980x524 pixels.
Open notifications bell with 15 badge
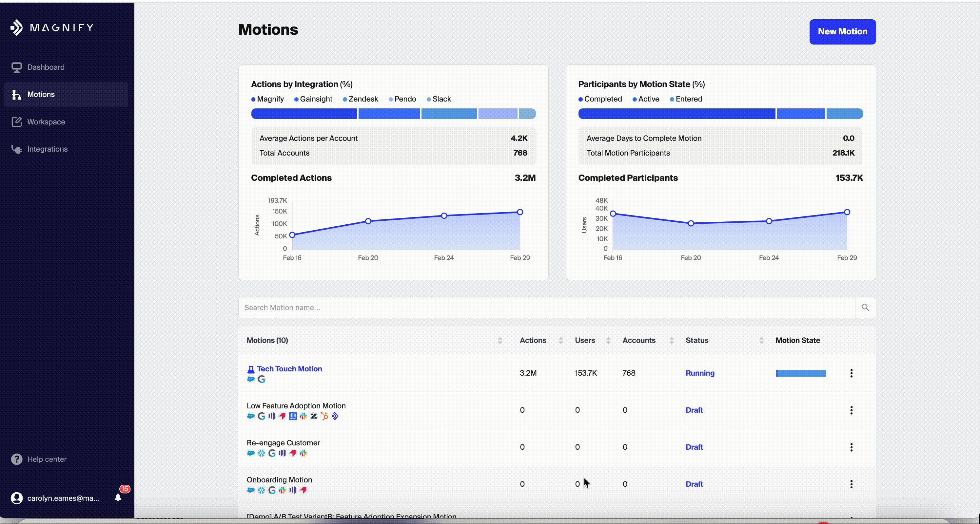(118, 497)
